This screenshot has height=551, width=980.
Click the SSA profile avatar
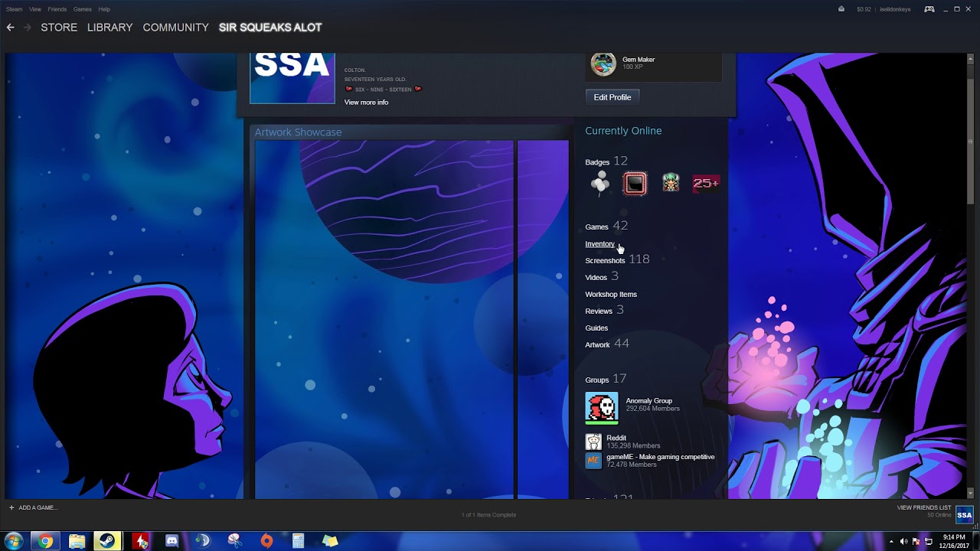[292, 78]
